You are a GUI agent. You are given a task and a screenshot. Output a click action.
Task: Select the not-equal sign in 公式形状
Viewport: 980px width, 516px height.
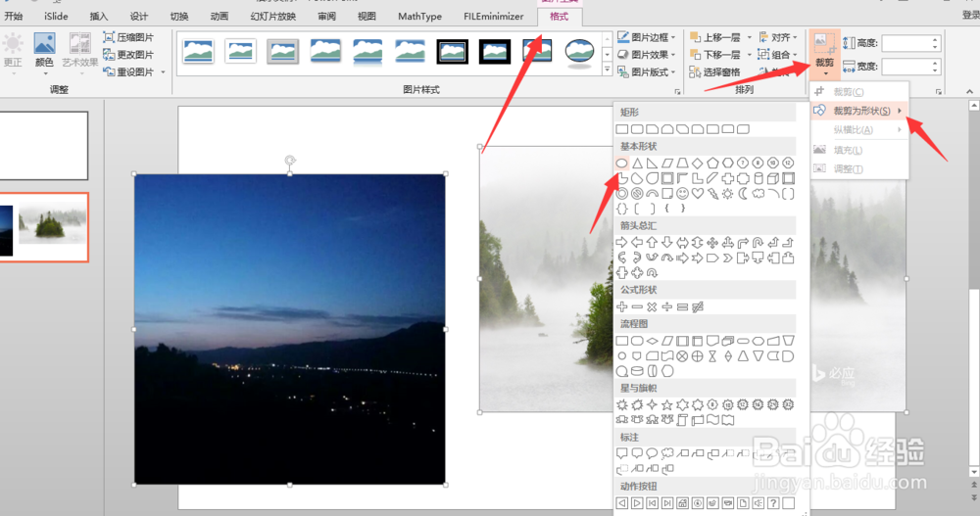pyautogui.click(x=698, y=306)
